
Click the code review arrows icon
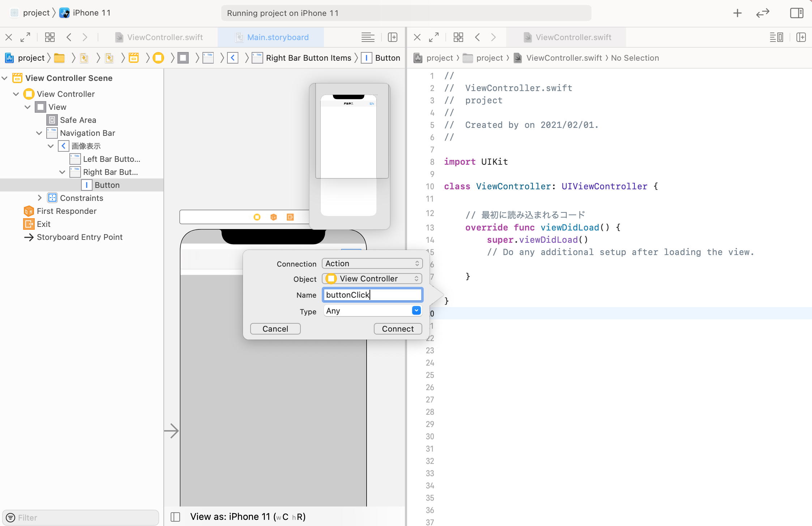tap(762, 13)
